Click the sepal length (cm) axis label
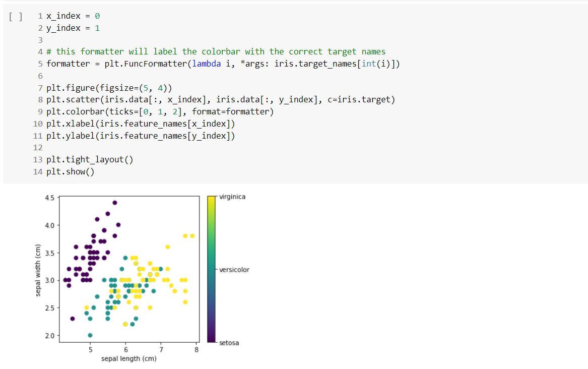The image size is (588, 369). [128, 359]
